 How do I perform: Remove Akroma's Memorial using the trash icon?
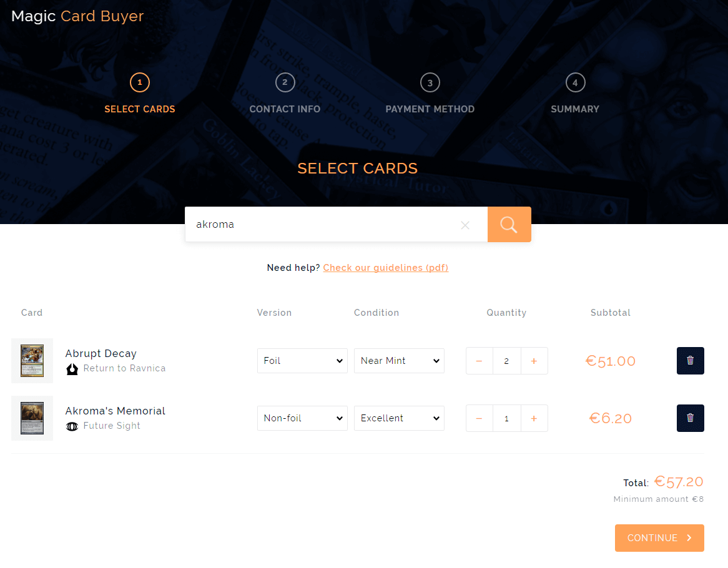(690, 418)
